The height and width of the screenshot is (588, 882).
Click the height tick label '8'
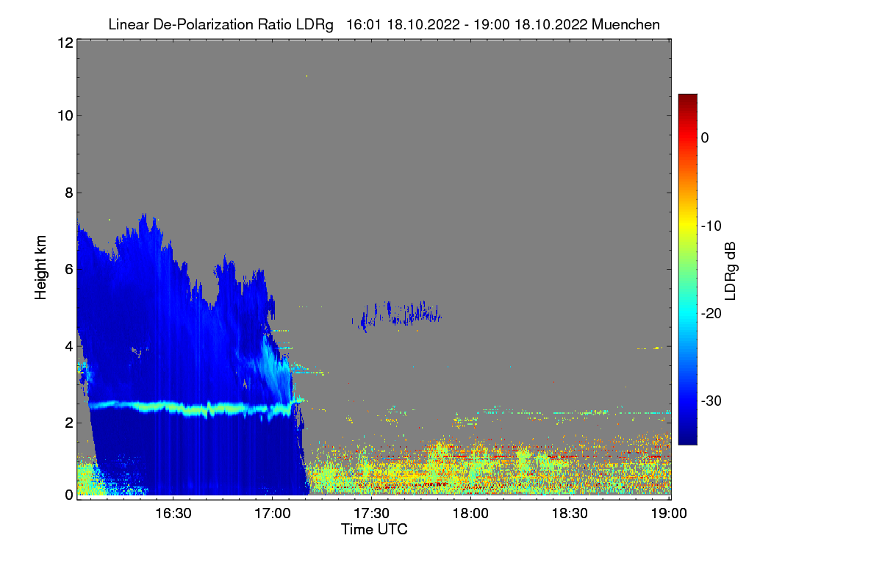coord(68,193)
